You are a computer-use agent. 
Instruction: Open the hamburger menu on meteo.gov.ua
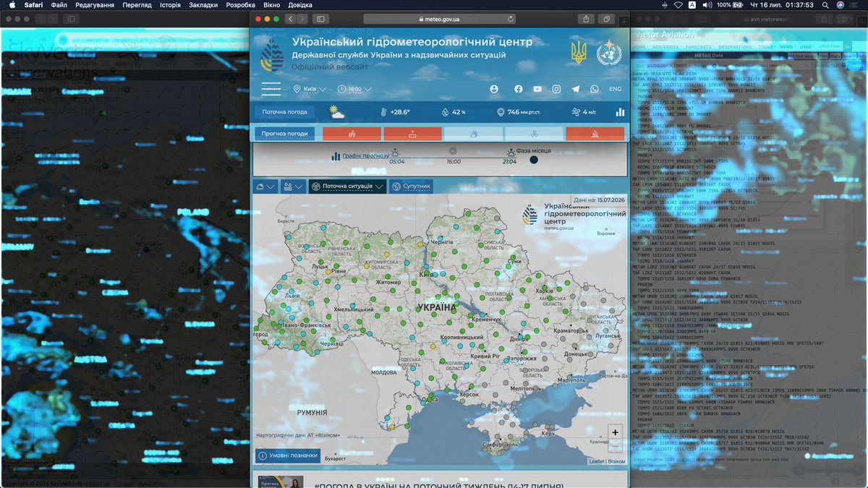tap(271, 89)
